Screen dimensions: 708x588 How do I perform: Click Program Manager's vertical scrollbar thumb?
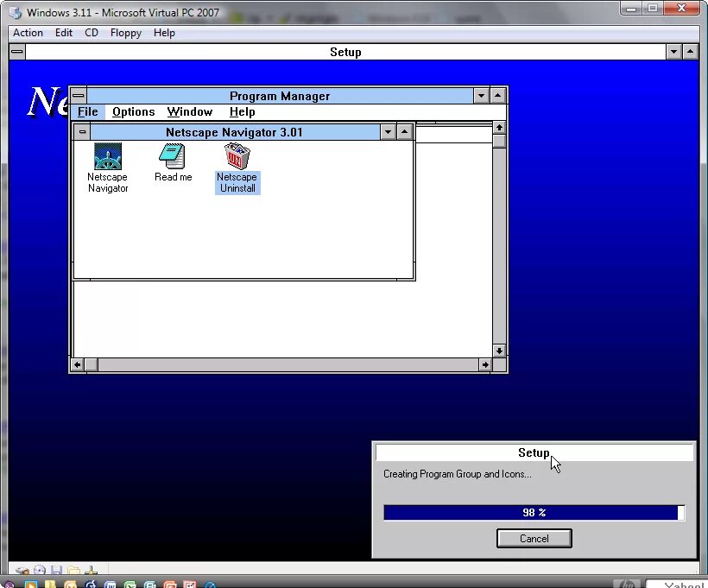coord(499,141)
